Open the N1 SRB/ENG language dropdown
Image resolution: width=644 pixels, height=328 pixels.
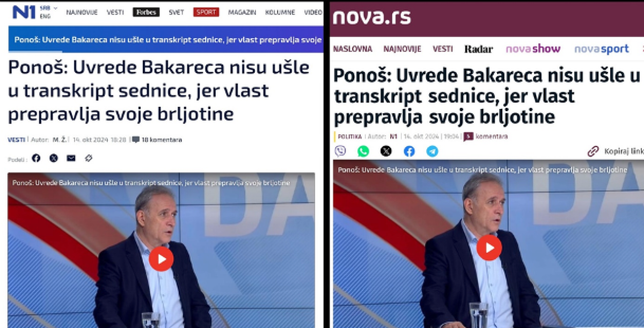point(48,12)
